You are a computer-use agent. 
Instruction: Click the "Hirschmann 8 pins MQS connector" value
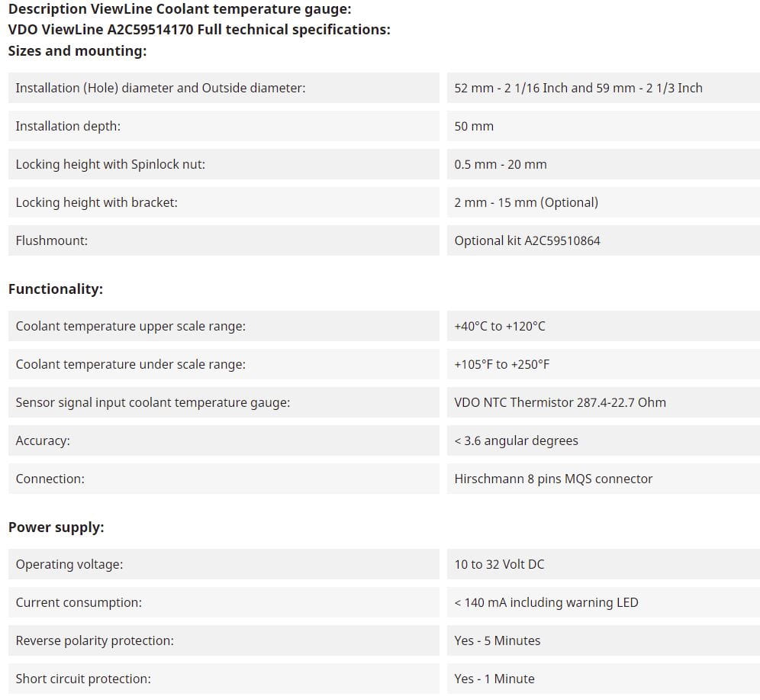(553, 479)
